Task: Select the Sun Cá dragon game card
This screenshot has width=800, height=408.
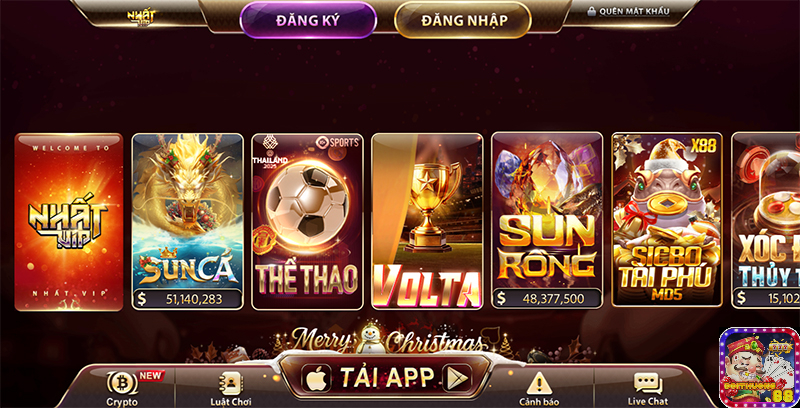Action: (188, 222)
